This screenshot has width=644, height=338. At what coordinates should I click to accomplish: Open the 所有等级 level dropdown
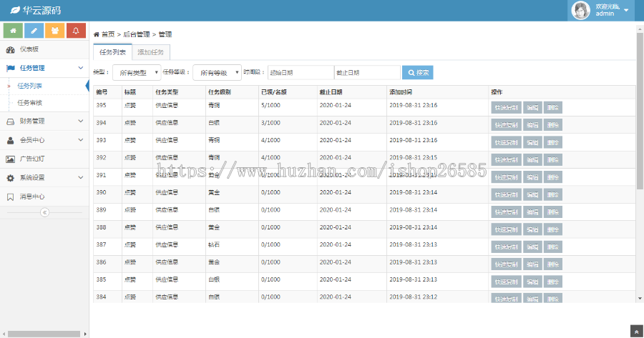tap(217, 73)
